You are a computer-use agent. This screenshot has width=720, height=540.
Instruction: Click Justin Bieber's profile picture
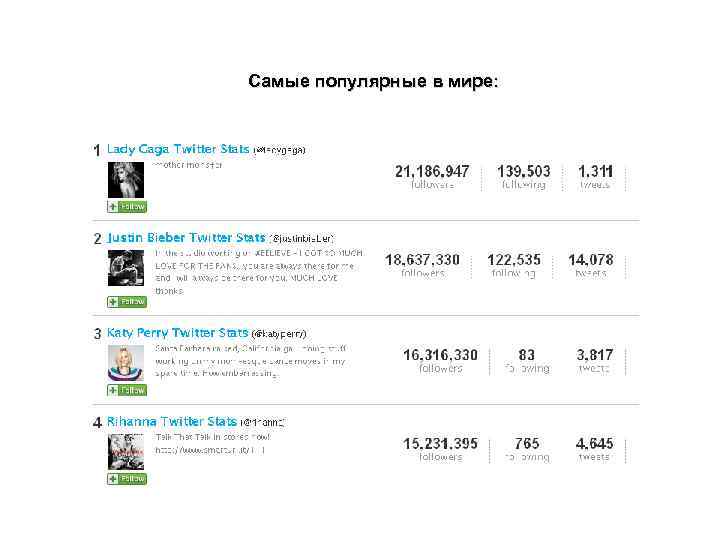[126, 268]
